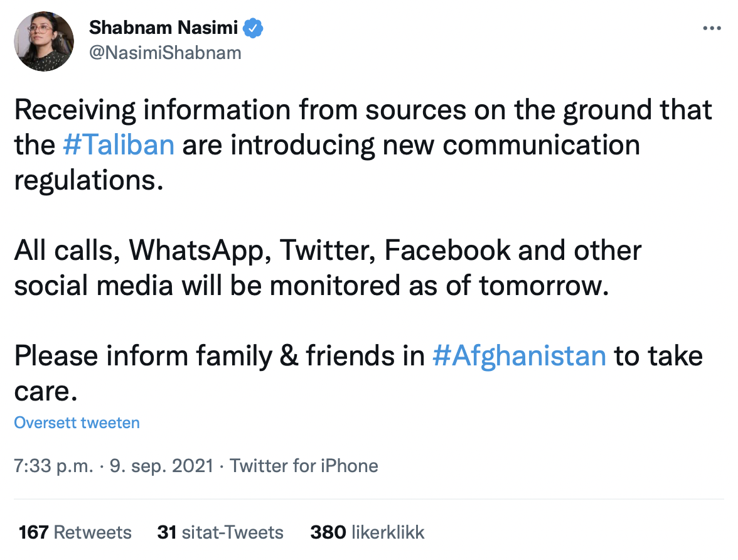Open the Shabnam Nasimi display name link
This screenshot has width=738, height=560.
click(164, 28)
